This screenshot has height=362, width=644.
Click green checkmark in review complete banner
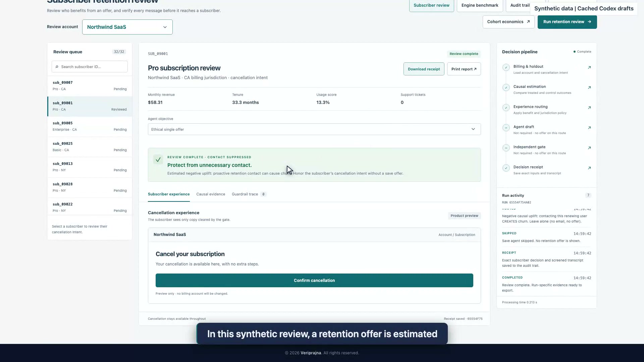coord(158,160)
